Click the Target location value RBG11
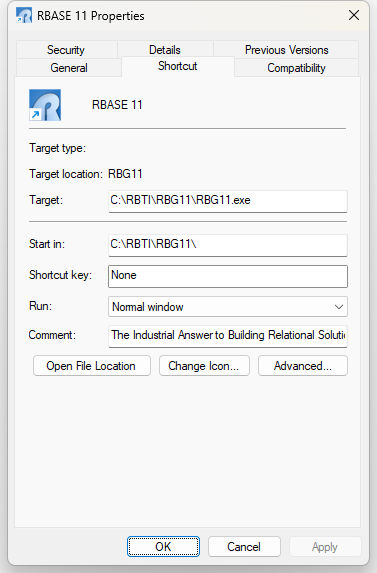This screenshot has height=573, width=377. (125, 174)
